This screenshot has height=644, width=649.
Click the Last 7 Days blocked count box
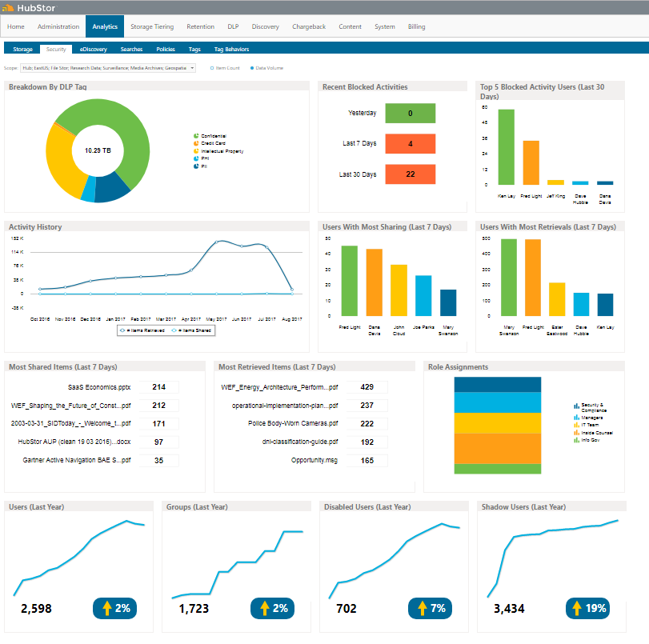click(x=411, y=144)
